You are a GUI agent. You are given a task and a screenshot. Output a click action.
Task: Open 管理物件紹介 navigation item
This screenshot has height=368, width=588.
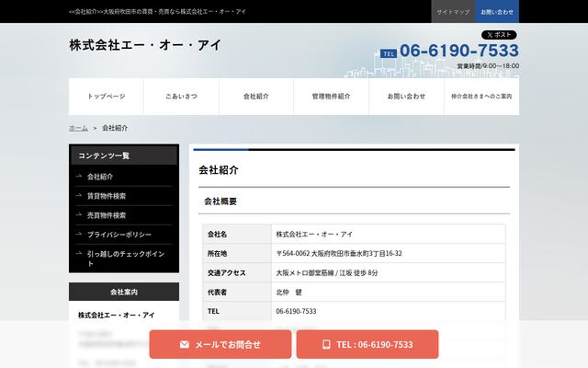pyautogui.click(x=331, y=97)
